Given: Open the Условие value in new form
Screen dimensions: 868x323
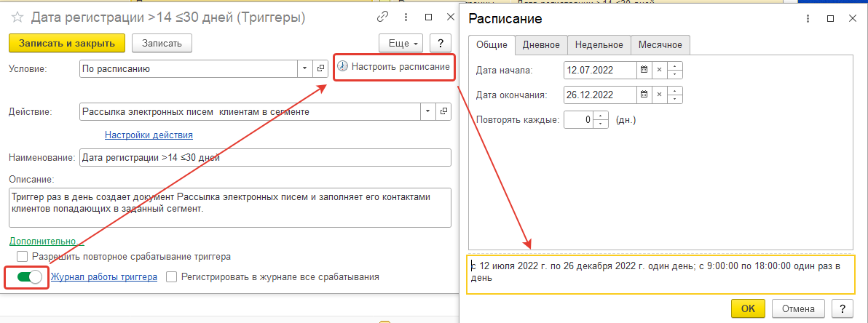Looking at the screenshot, I should coord(320,69).
